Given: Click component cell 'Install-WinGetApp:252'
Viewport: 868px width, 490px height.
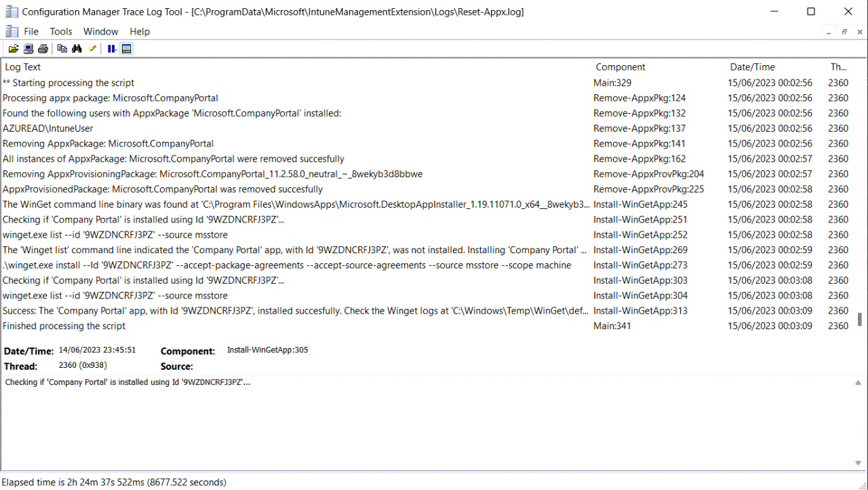Looking at the screenshot, I should pyautogui.click(x=641, y=235).
